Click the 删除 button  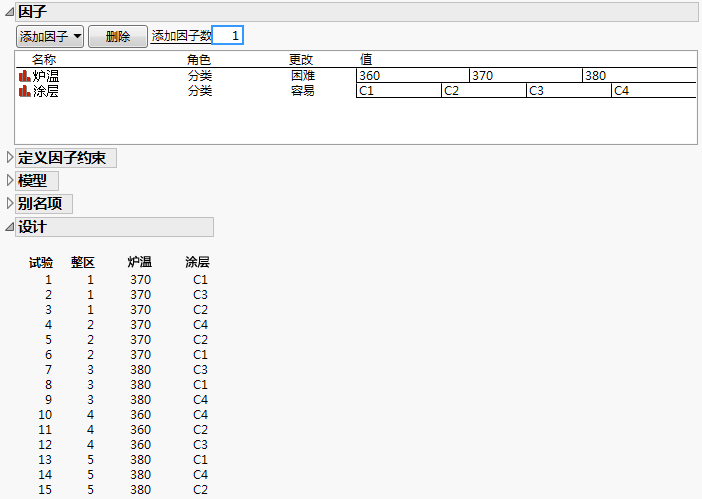[x=118, y=36]
